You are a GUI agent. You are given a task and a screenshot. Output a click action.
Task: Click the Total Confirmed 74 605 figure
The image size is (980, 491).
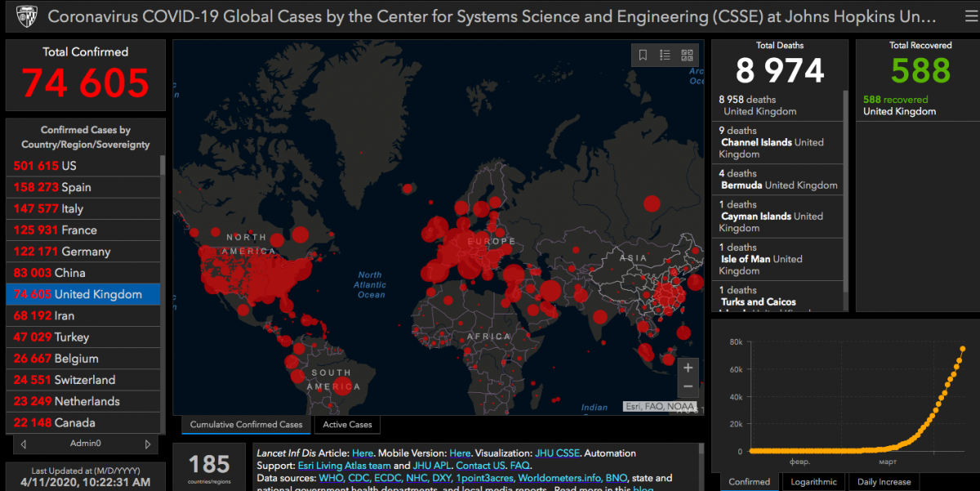pos(86,83)
